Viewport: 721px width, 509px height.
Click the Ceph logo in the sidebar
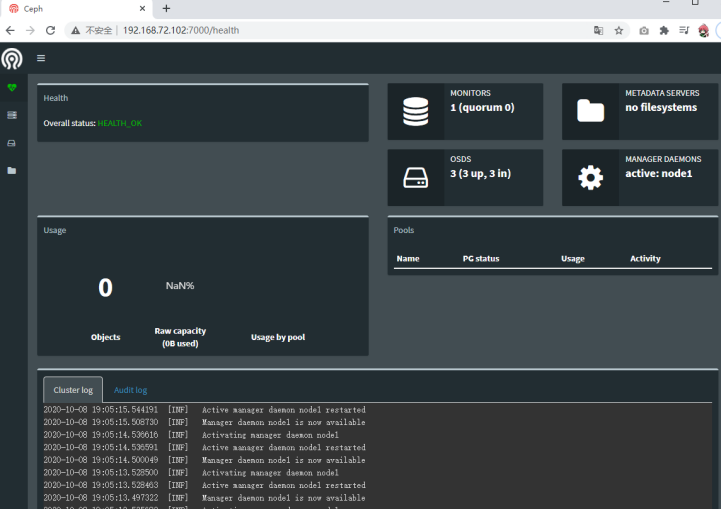12,58
